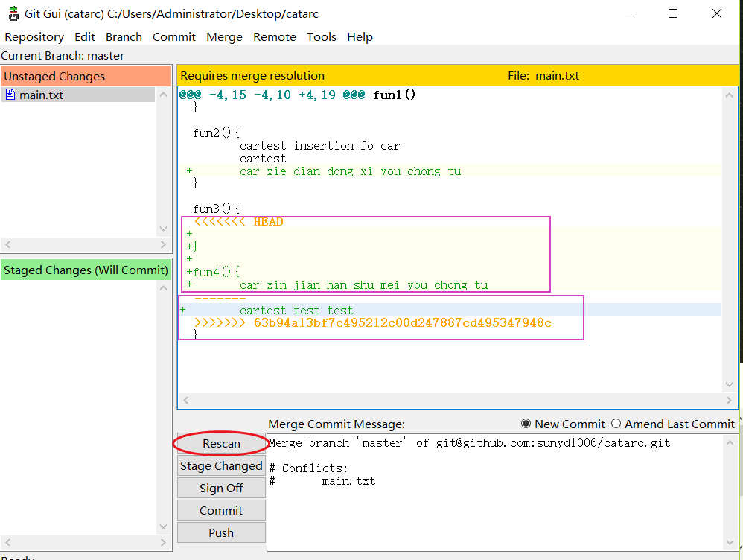Image resolution: width=743 pixels, height=560 pixels.
Task: Open the Tools menu
Action: (322, 36)
